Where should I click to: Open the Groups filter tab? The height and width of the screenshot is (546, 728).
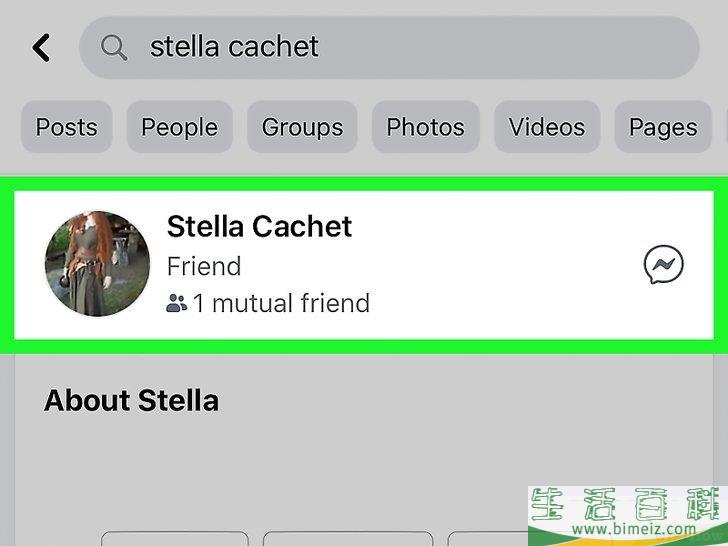click(302, 127)
